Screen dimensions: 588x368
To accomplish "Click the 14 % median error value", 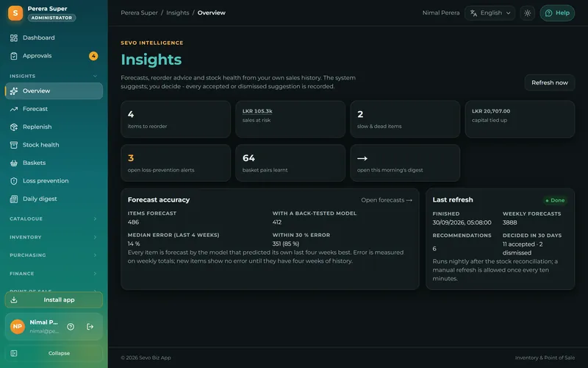I will tap(134, 244).
